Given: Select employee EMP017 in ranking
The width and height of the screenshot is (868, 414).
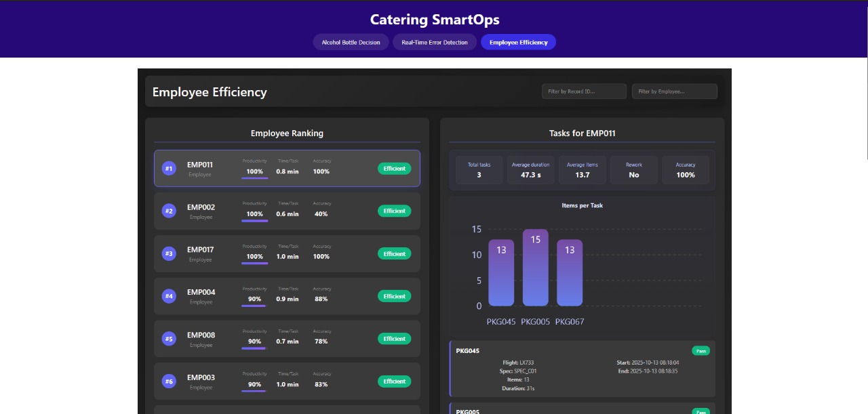Looking at the screenshot, I should point(287,253).
